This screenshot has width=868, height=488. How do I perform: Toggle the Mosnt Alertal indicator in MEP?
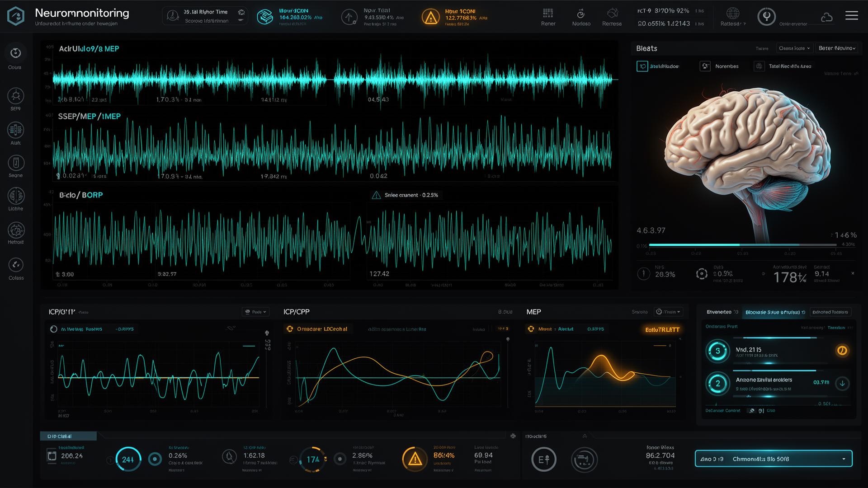(x=531, y=329)
